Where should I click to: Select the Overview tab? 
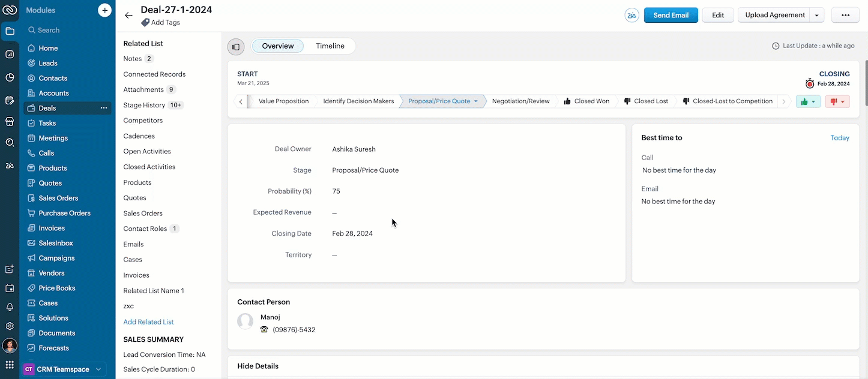tap(278, 46)
